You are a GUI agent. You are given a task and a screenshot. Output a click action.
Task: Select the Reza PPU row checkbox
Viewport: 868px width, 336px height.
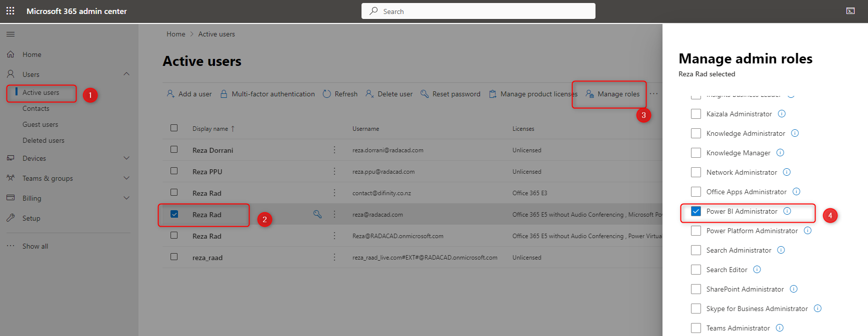[x=174, y=171]
